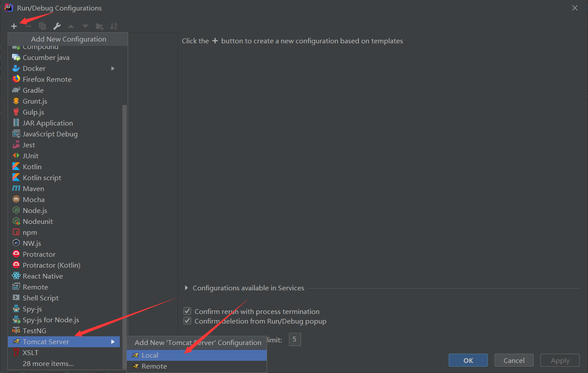Image resolution: width=588 pixels, height=373 pixels.
Task: Close the Run/Debug Configurations dialog
Action: pos(575,8)
